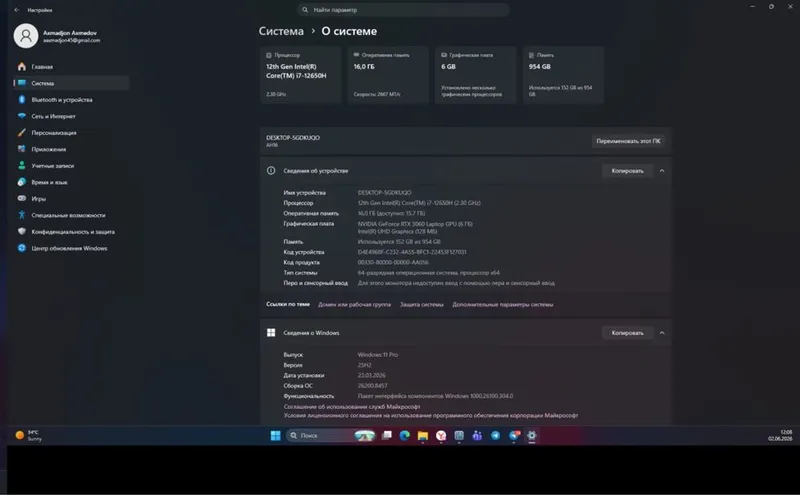Collapse Сведения о Windows section
This screenshot has height=495, width=800.
coord(662,333)
